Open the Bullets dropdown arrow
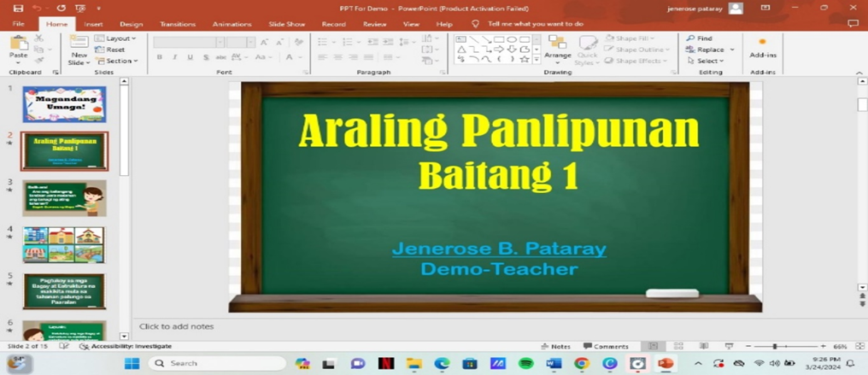The image size is (868, 375). click(x=332, y=42)
